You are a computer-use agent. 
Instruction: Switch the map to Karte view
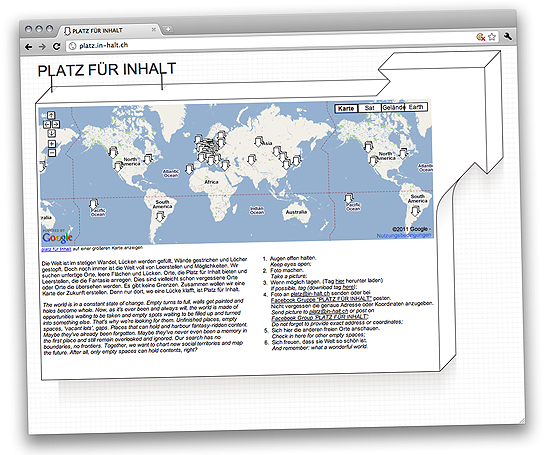tap(346, 108)
